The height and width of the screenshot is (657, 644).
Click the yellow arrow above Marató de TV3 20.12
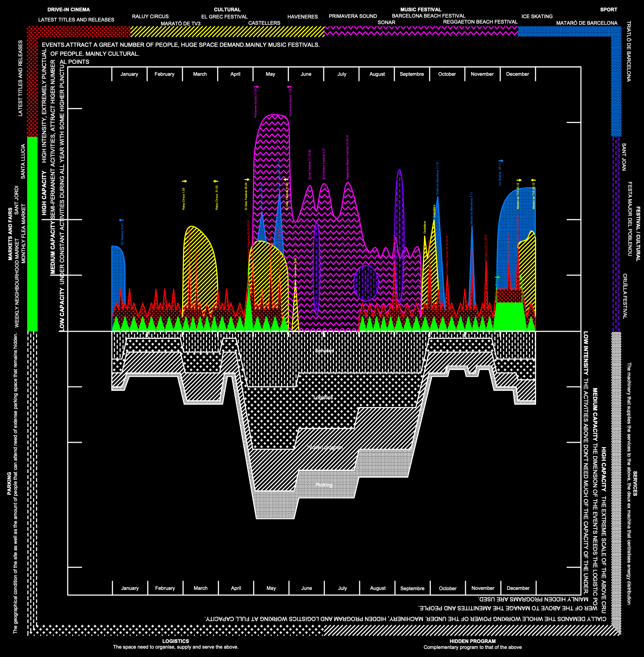point(519,181)
